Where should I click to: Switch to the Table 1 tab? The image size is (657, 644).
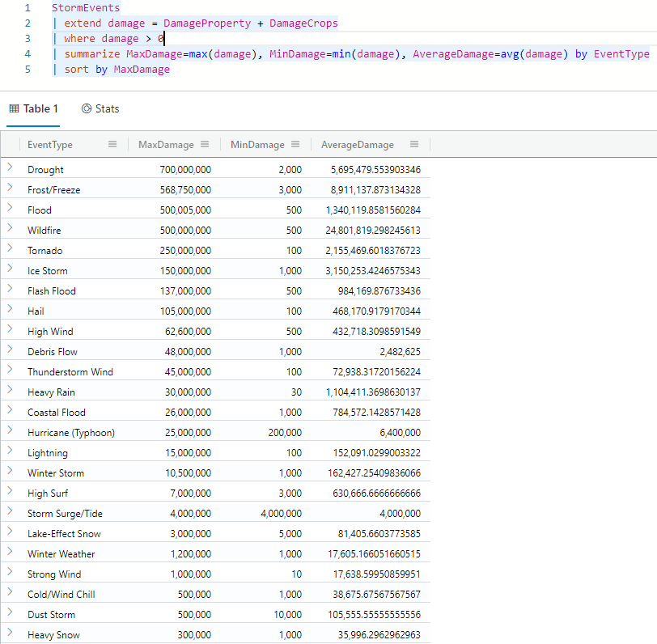coord(33,109)
